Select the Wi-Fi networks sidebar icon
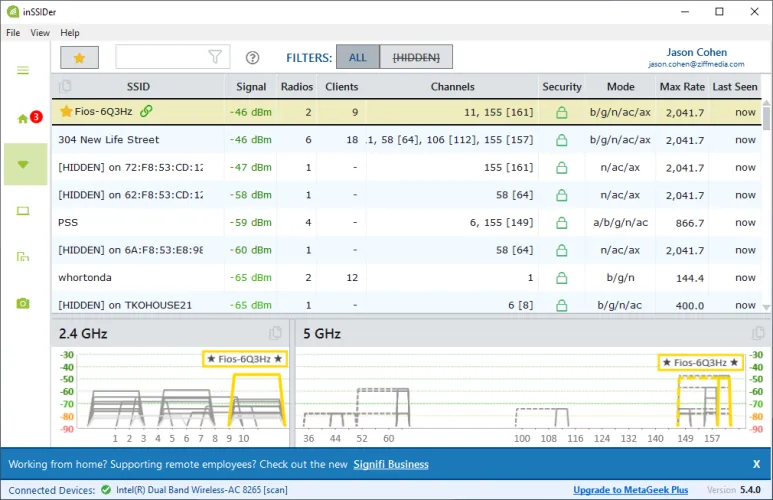Viewport: 773px width, 500px height. click(x=24, y=164)
